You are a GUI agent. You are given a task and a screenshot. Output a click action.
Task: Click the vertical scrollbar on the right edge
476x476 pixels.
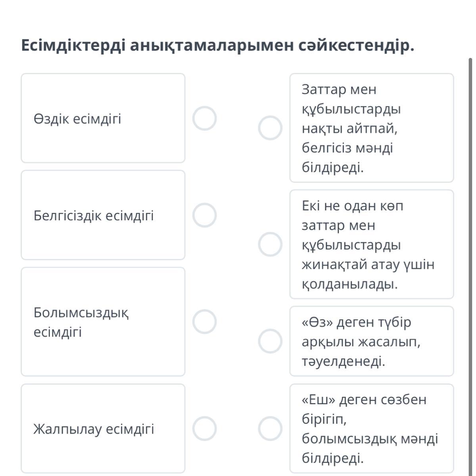click(x=470, y=238)
